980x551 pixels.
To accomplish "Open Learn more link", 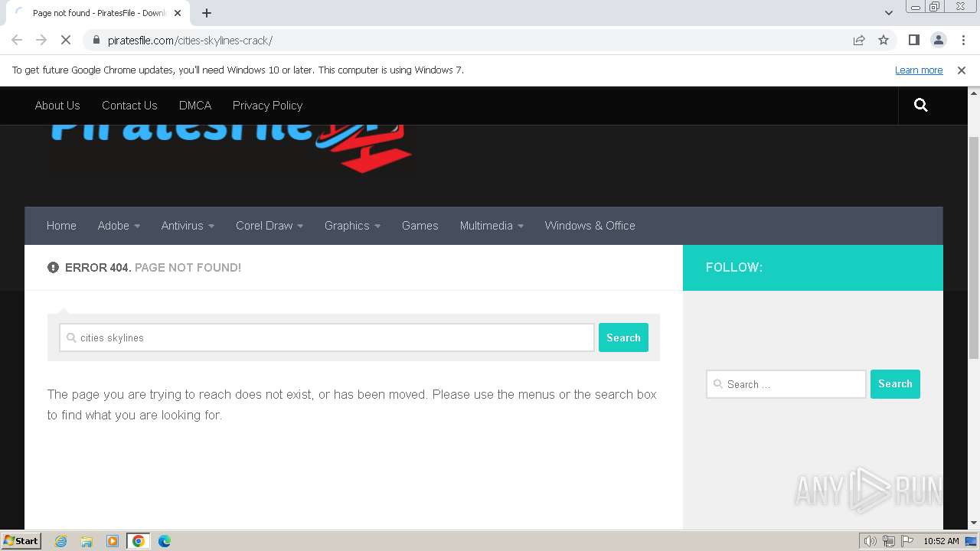I will pyautogui.click(x=919, y=70).
